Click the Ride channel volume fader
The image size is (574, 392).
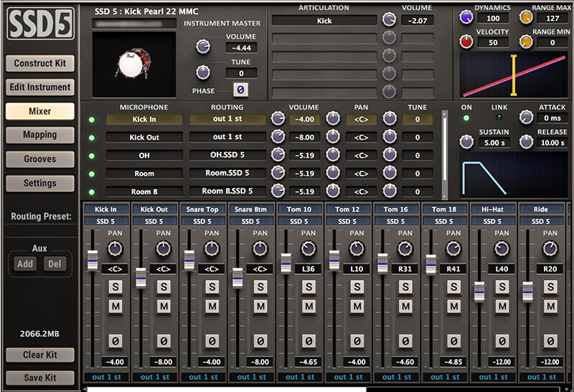click(x=527, y=292)
